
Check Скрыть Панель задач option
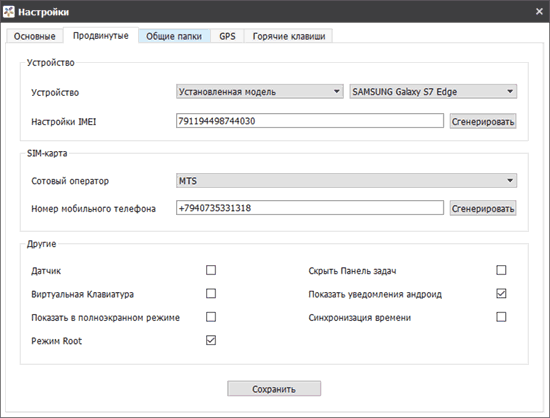(501, 270)
